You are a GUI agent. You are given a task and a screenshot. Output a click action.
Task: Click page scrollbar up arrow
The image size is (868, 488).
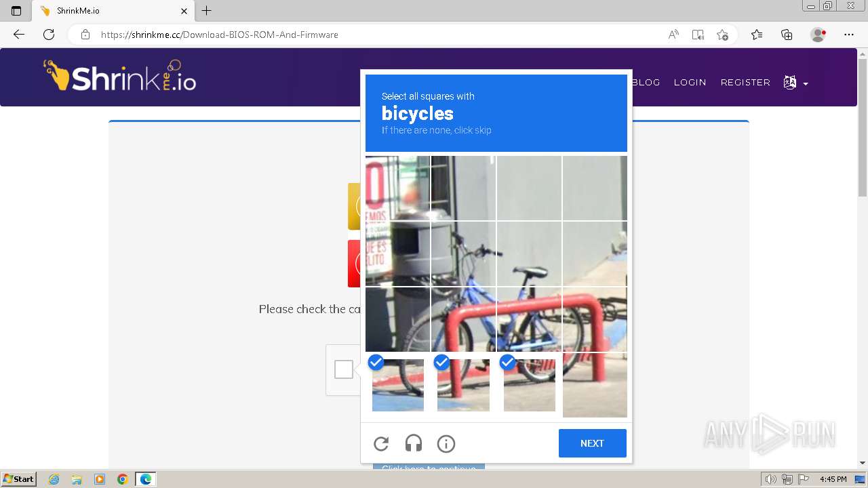click(862, 54)
